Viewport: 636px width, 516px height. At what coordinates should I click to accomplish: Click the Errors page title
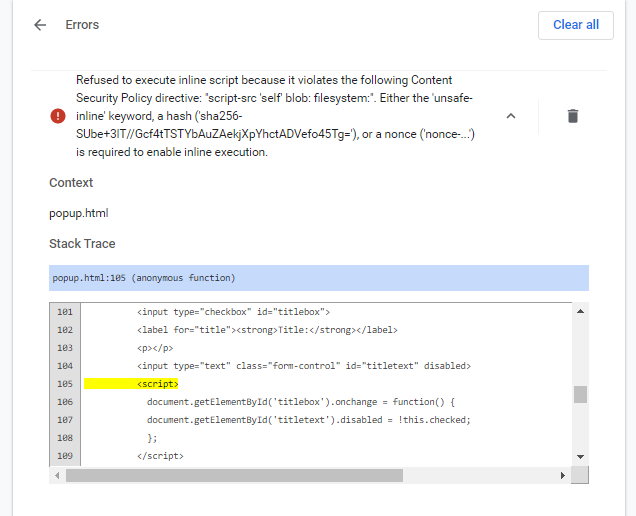tap(82, 25)
